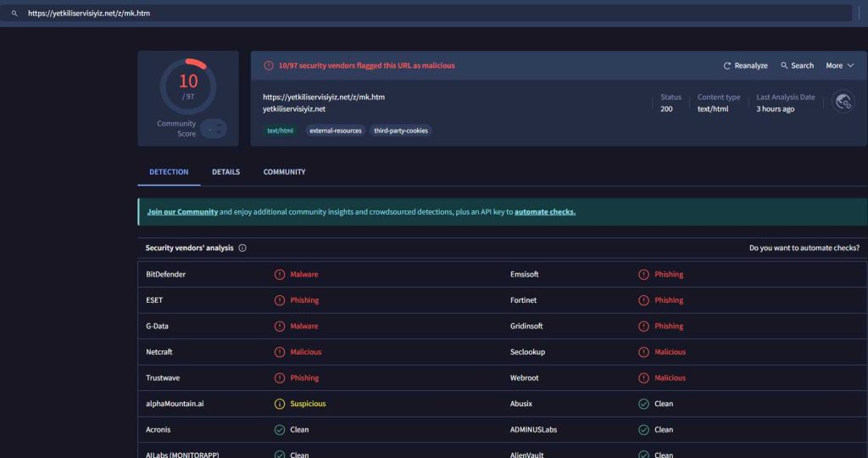Image resolution: width=868 pixels, height=458 pixels.
Task: Click the 10/97 detection score gauge
Action: (x=188, y=87)
